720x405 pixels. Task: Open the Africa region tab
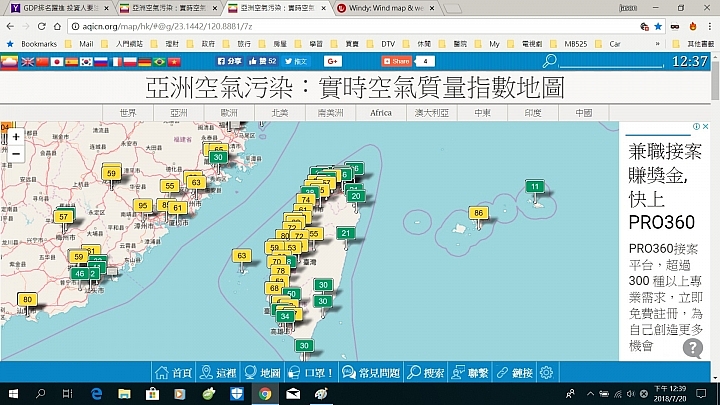[x=381, y=113]
